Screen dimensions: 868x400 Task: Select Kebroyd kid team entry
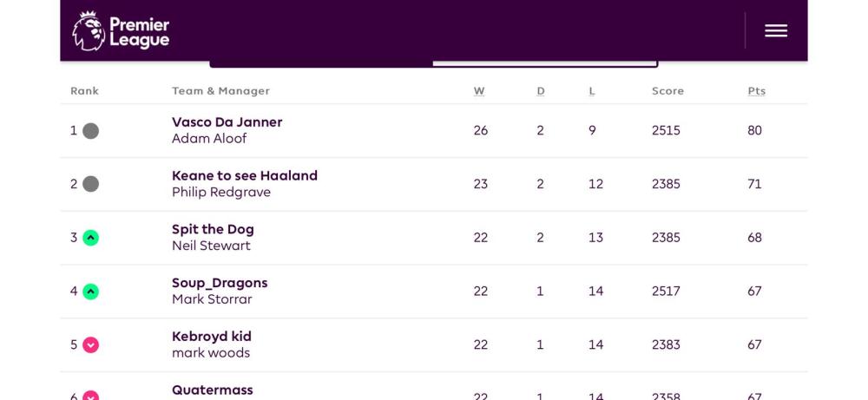coord(211,337)
